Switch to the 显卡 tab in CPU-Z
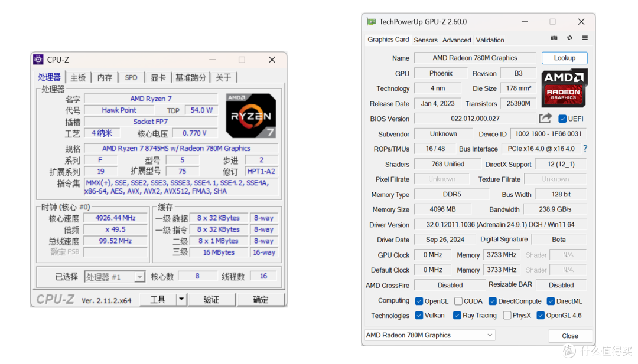The height and width of the screenshot is (364, 638). [159, 77]
